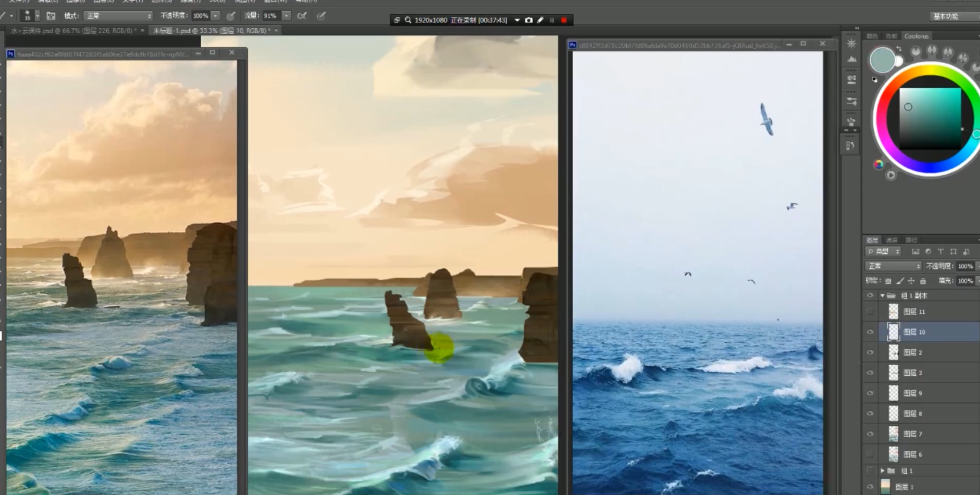Open the layer blend mode 正常 dropdown
Viewport: 980px width, 495px height.
coord(893,266)
